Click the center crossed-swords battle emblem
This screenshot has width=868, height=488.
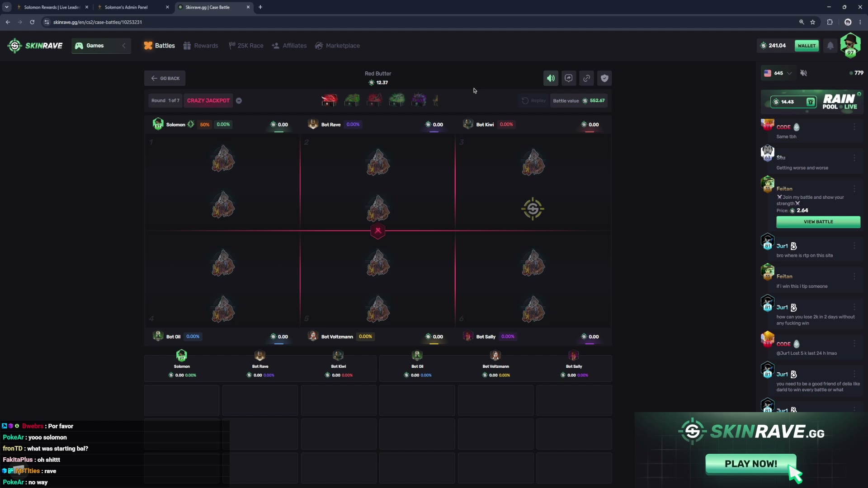378,231
